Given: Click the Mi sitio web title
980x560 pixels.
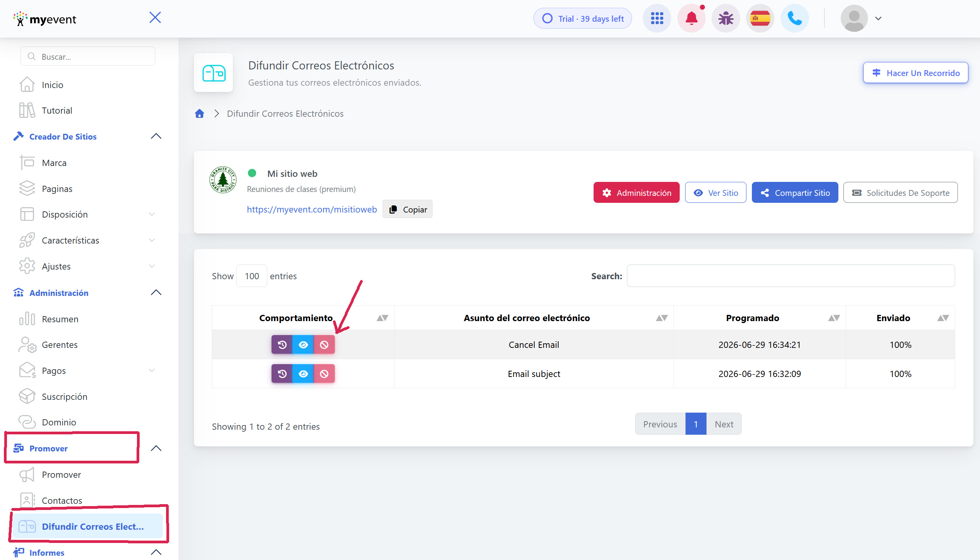Looking at the screenshot, I should [x=292, y=174].
